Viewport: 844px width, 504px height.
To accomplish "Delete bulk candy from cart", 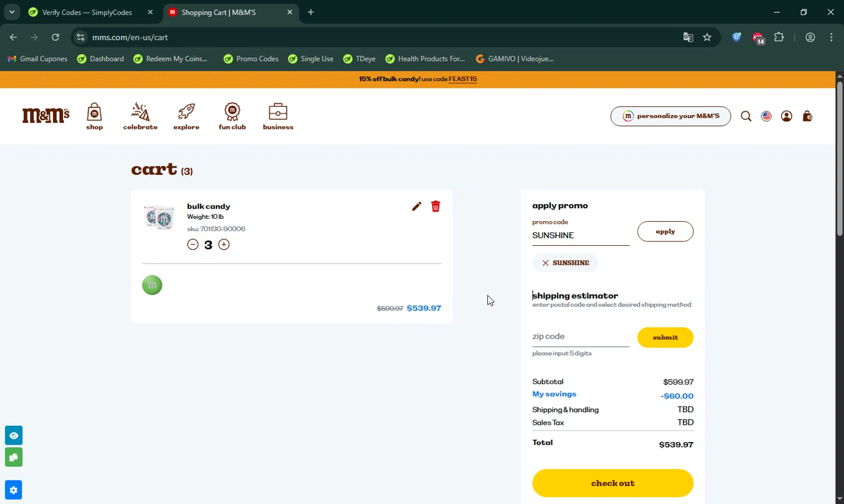I will [x=436, y=206].
